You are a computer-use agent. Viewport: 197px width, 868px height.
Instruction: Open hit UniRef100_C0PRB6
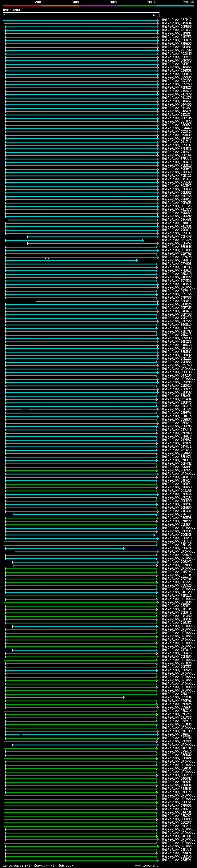point(177,26)
